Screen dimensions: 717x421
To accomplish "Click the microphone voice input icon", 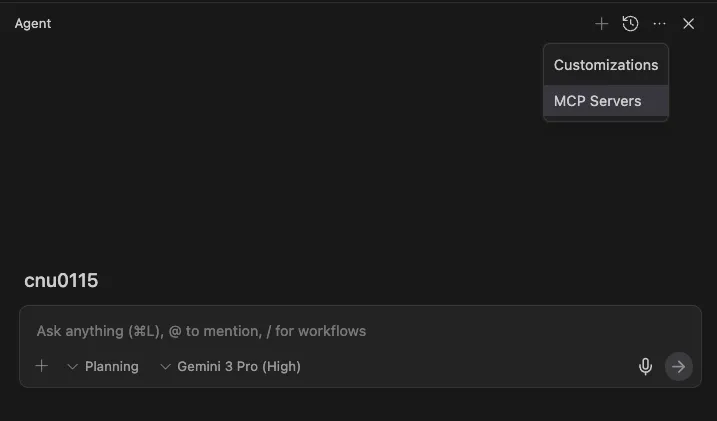I will [x=646, y=366].
